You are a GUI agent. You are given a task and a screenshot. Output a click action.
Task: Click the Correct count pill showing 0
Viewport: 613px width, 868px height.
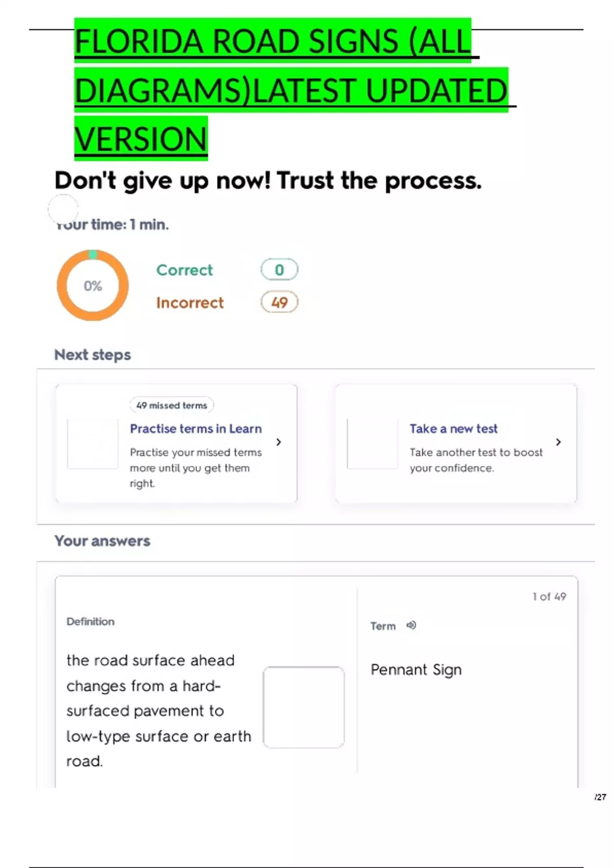point(279,270)
